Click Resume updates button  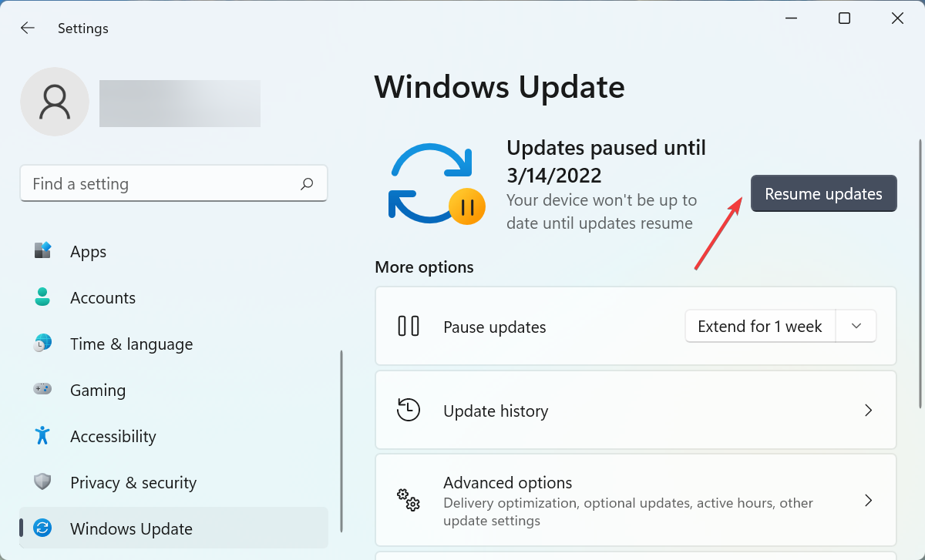[x=824, y=194]
